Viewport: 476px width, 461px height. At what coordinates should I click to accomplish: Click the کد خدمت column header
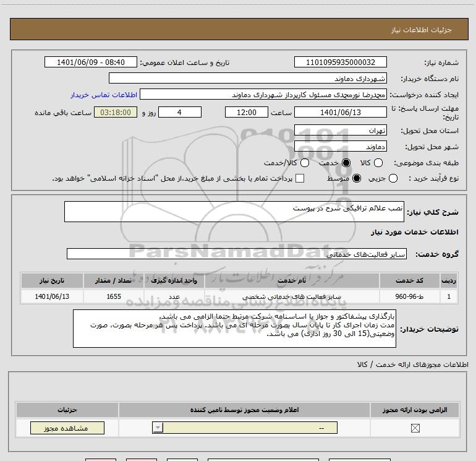click(409, 280)
